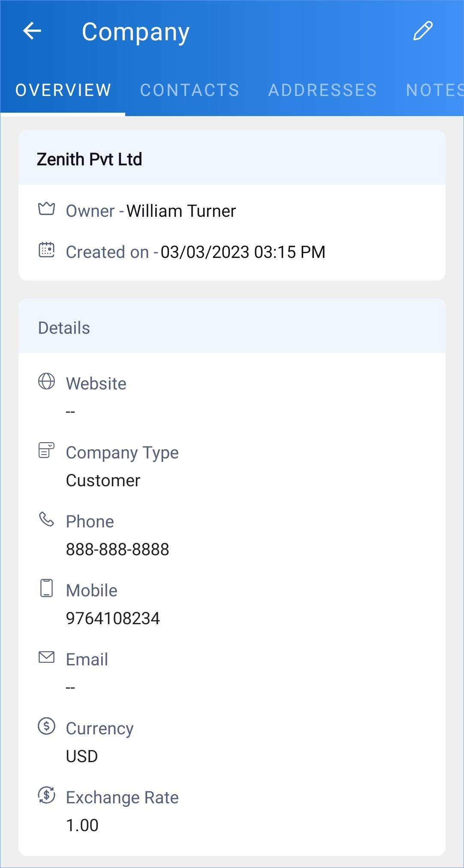Image resolution: width=464 pixels, height=868 pixels.
Task: Tap the dollar currency icon
Action: (x=46, y=726)
